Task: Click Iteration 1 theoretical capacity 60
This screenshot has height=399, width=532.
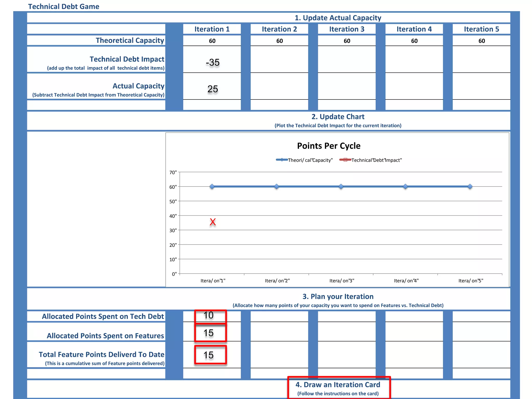Action: pos(212,41)
